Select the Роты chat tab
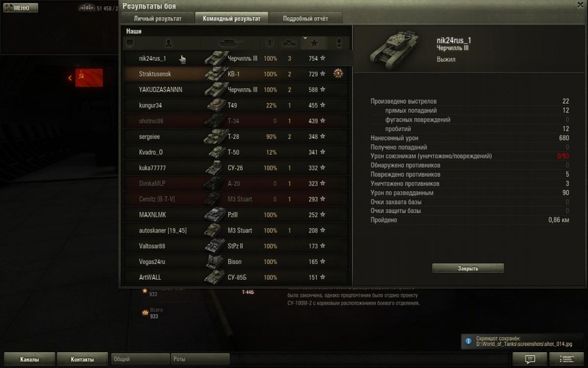Viewport: 588px width, 368px height. click(x=200, y=359)
